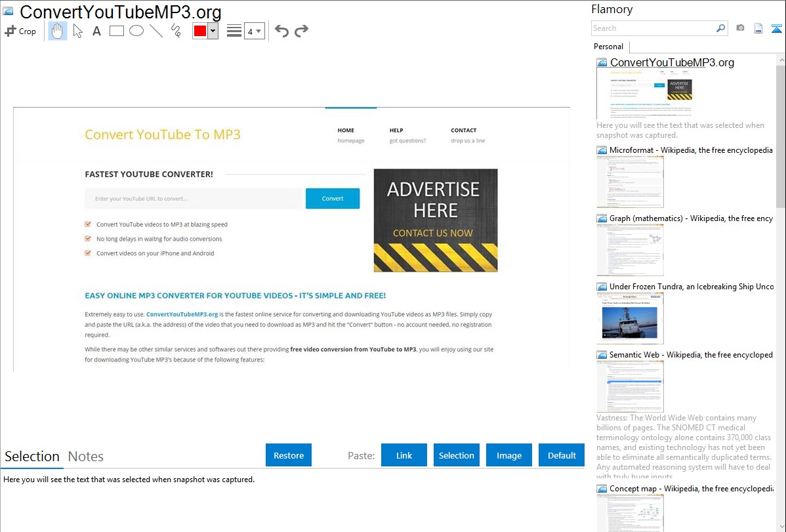Viewport: 786px width, 532px height.
Task: Select the ellipse shape tool
Action: (136, 31)
